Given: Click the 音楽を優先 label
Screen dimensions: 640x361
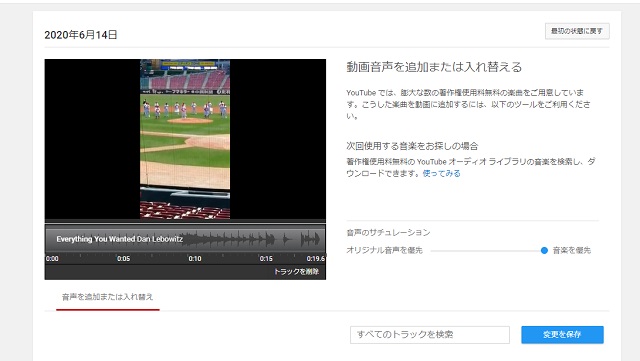Looking at the screenshot, I should [x=571, y=250].
